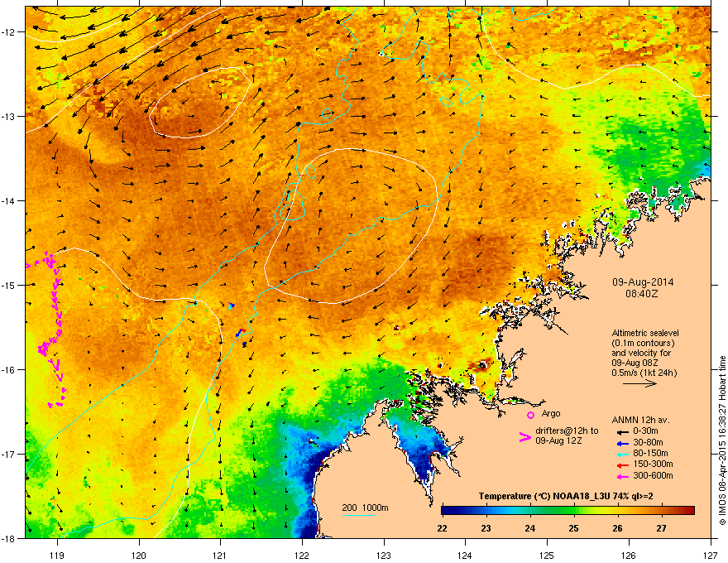Click the '0-30m' depth label

click(645, 431)
